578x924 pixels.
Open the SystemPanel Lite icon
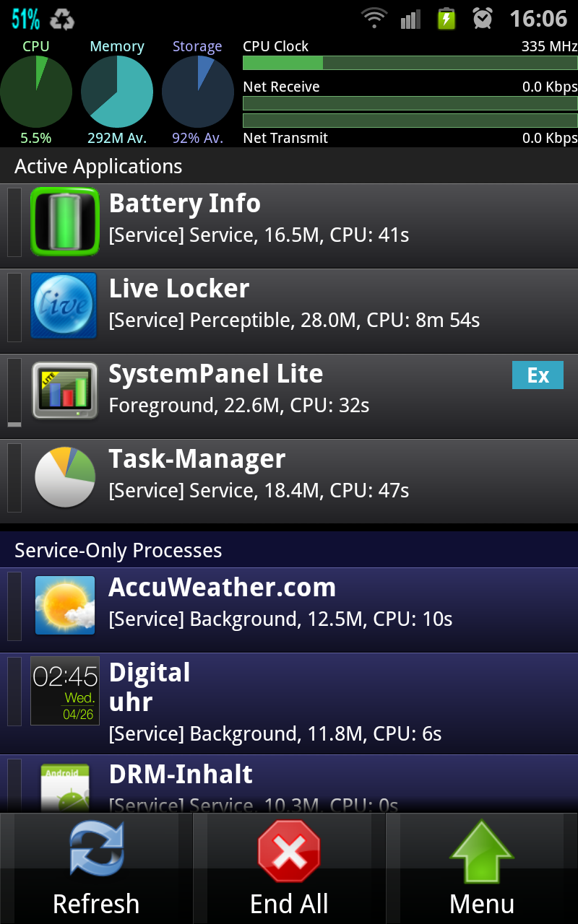[65, 391]
